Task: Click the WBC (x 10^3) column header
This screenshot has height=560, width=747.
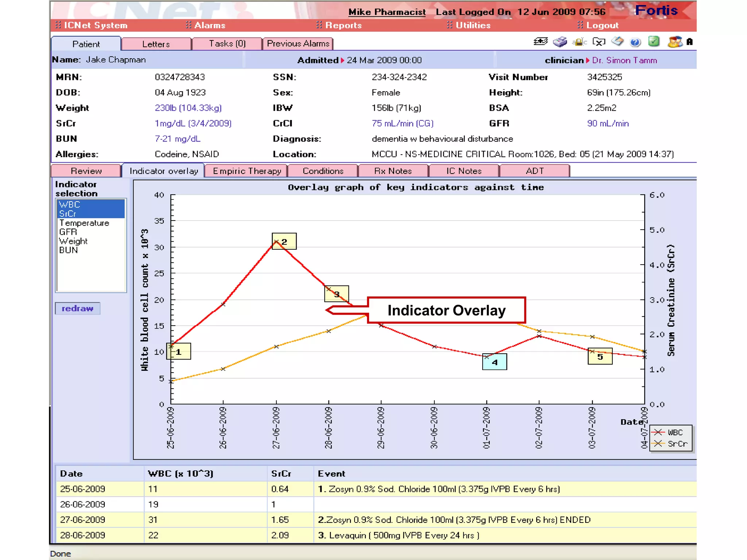Action: [206, 474]
